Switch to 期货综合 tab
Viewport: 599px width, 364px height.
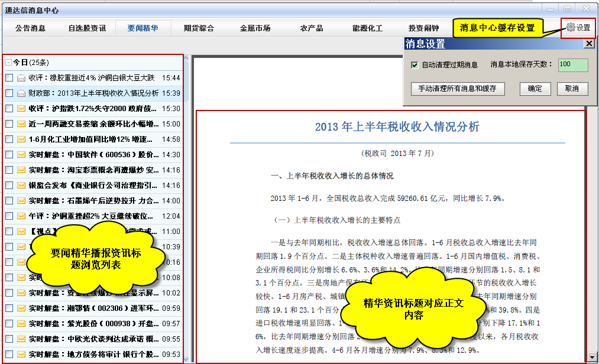click(x=199, y=28)
